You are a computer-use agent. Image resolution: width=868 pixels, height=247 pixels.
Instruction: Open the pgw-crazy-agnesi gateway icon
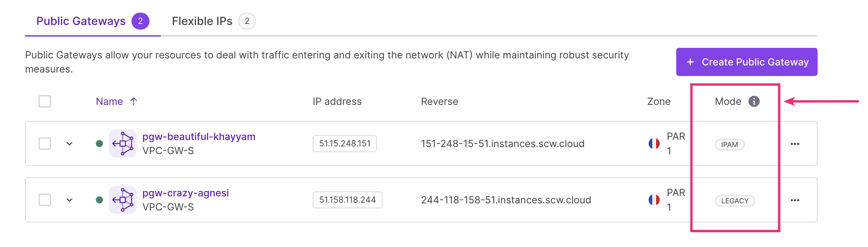[x=122, y=200]
